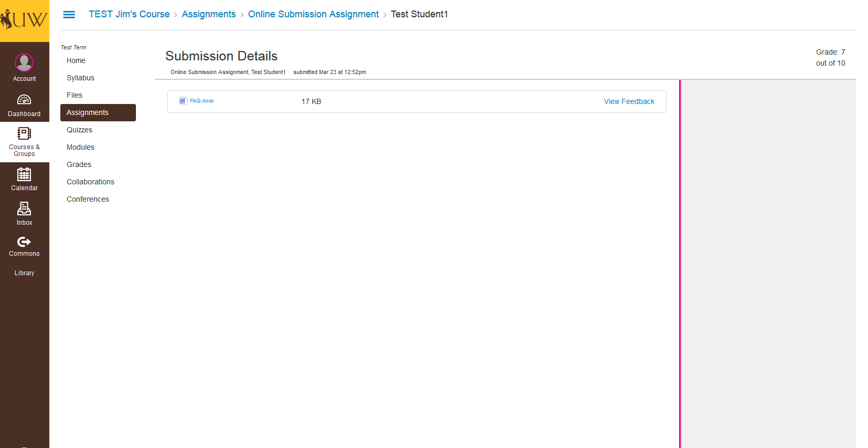Click 'Online Submission Assignment, Test Student1' subtitle
This screenshot has width=868, height=448.
228,72
